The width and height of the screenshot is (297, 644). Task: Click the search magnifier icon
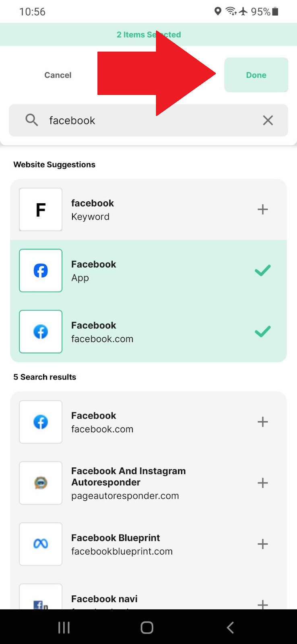point(31,120)
